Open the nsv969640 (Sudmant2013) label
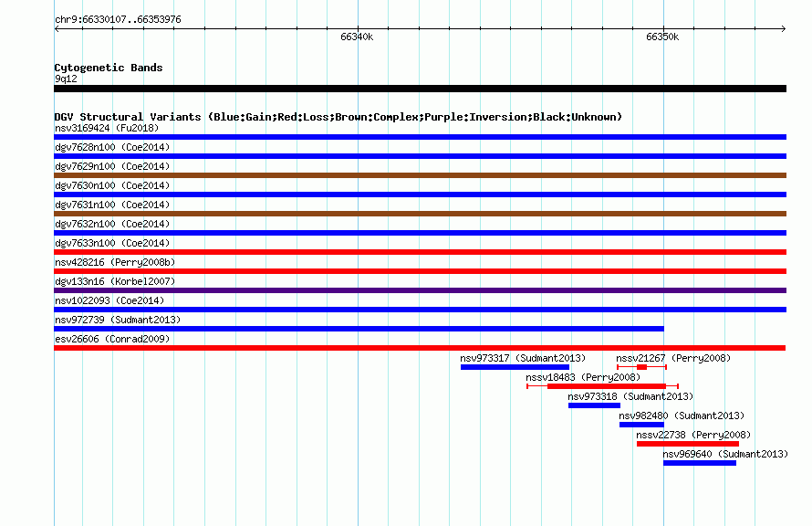Image resolution: width=812 pixels, height=526 pixels. 725,454
